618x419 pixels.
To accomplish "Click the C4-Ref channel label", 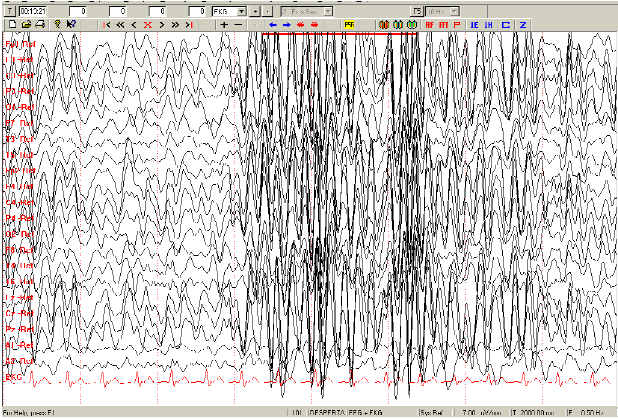I will tap(20, 202).
